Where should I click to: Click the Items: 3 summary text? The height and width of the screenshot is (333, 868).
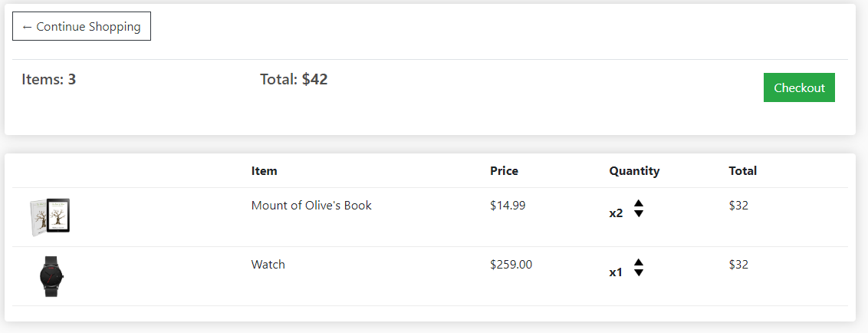coord(49,79)
